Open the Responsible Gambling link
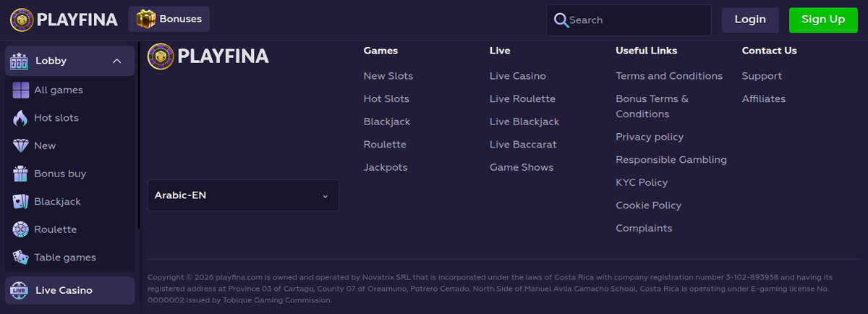This screenshot has width=868, height=314. click(671, 160)
